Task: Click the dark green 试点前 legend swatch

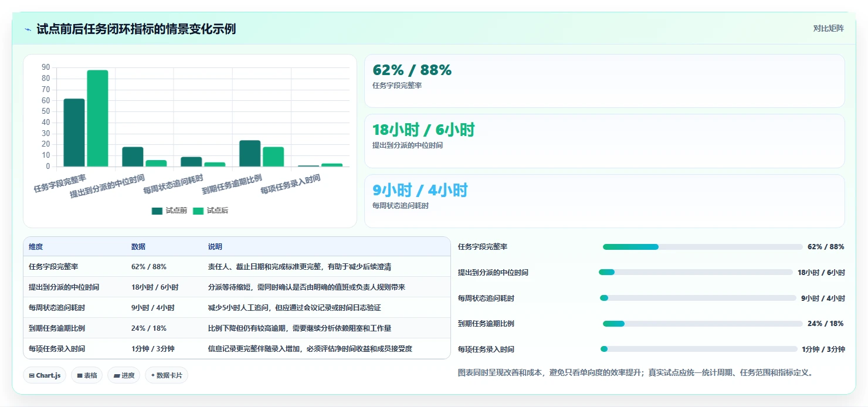Action: click(x=157, y=211)
